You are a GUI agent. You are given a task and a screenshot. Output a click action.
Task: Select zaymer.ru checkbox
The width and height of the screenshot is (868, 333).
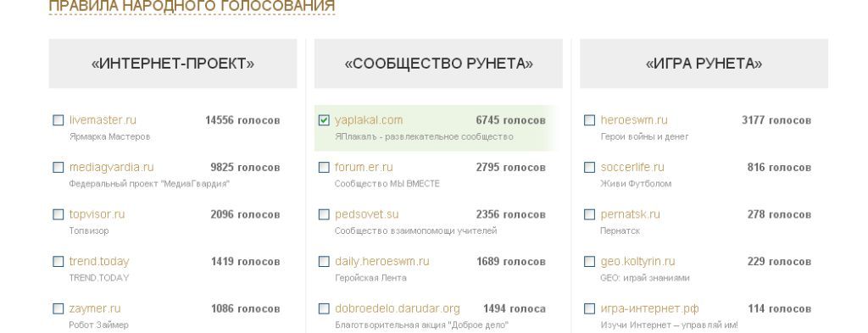pos(58,308)
